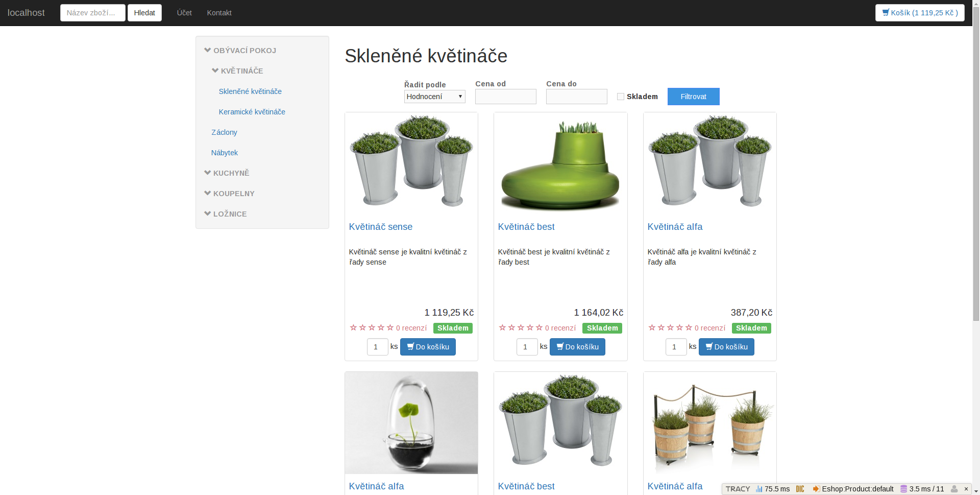Collapse the OBÝVACÍ POKOJ category
The image size is (980, 495).
click(207, 50)
